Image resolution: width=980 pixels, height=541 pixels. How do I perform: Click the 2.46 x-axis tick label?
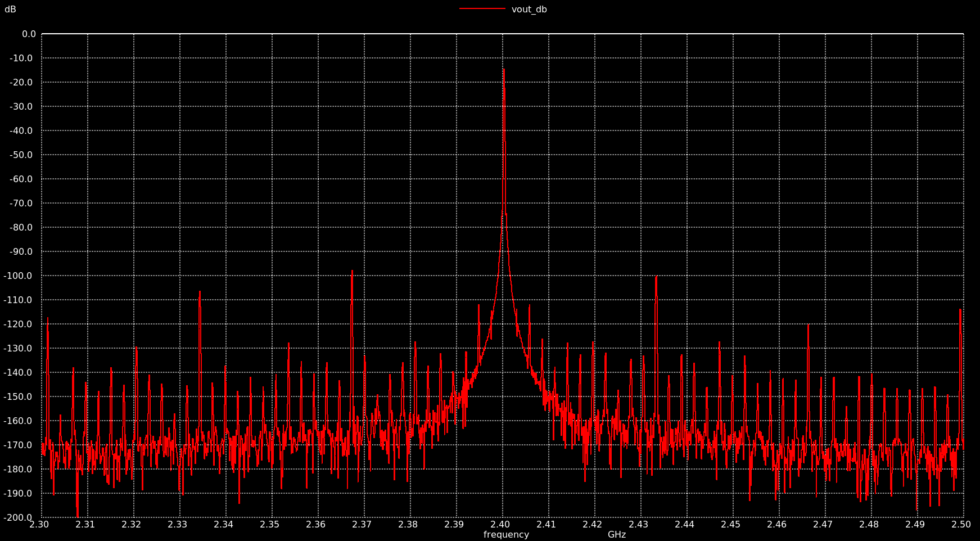click(777, 525)
